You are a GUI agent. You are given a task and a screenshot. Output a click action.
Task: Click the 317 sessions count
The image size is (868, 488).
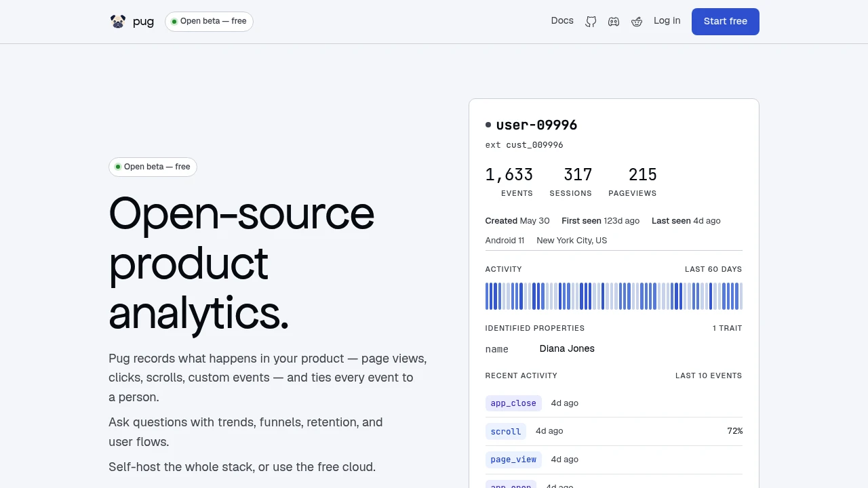pos(578,175)
